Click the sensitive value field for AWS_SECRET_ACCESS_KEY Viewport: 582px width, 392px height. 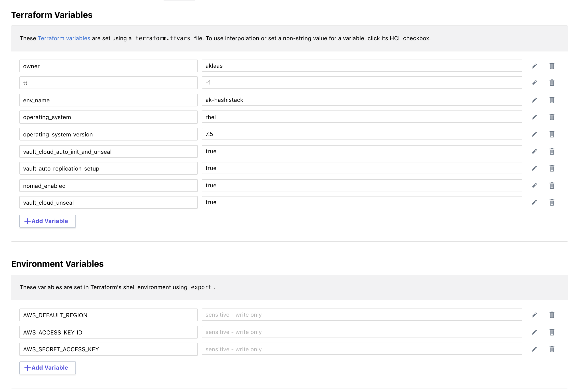point(362,349)
